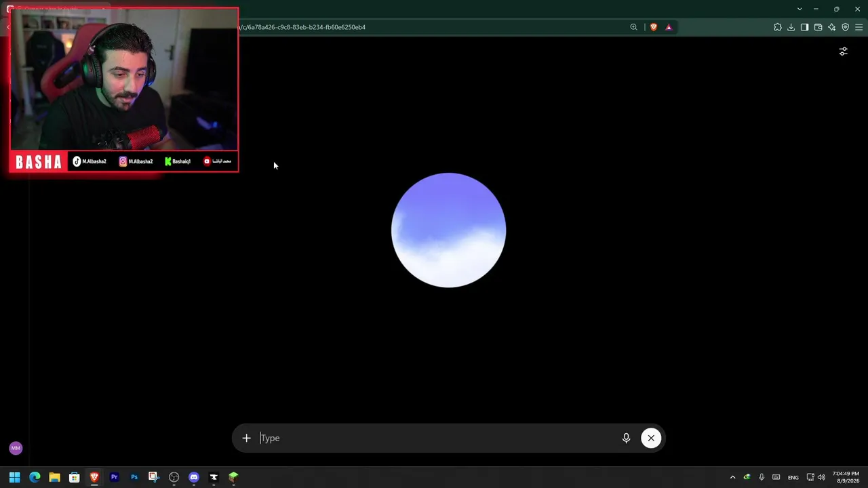The image size is (868, 488).
Task: Expand the tab search chevron in title bar
Action: [800, 9]
